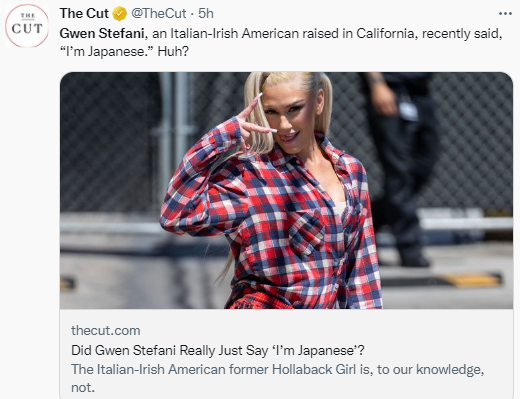Screen dimensions: 520x399
Task: Open the three-dot More options menu
Action: point(505,14)
